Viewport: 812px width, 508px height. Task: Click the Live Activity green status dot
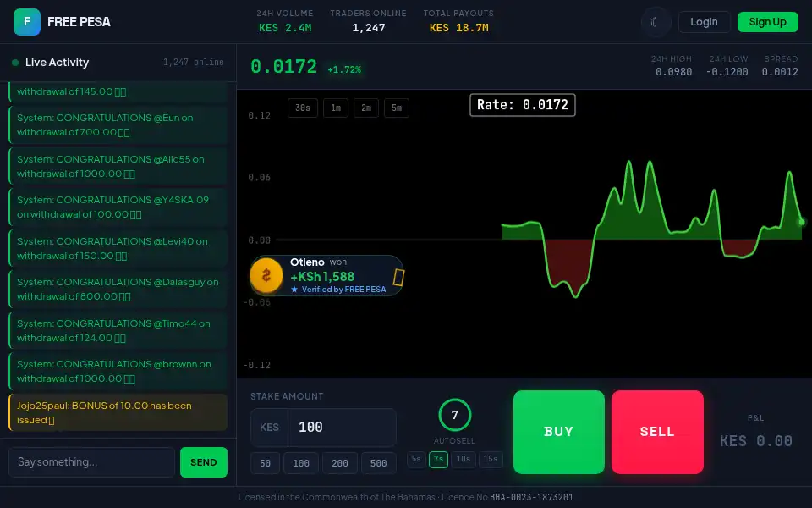pos(15,63)
